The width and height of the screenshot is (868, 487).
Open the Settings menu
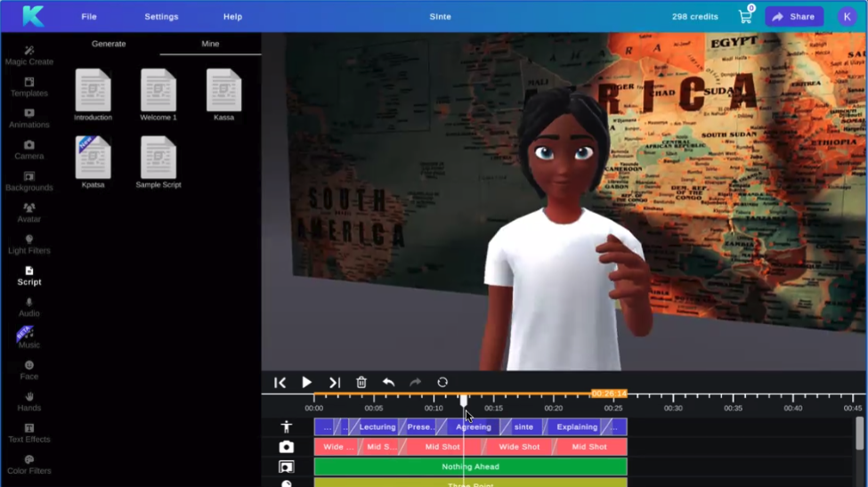[x=161, y=17]
